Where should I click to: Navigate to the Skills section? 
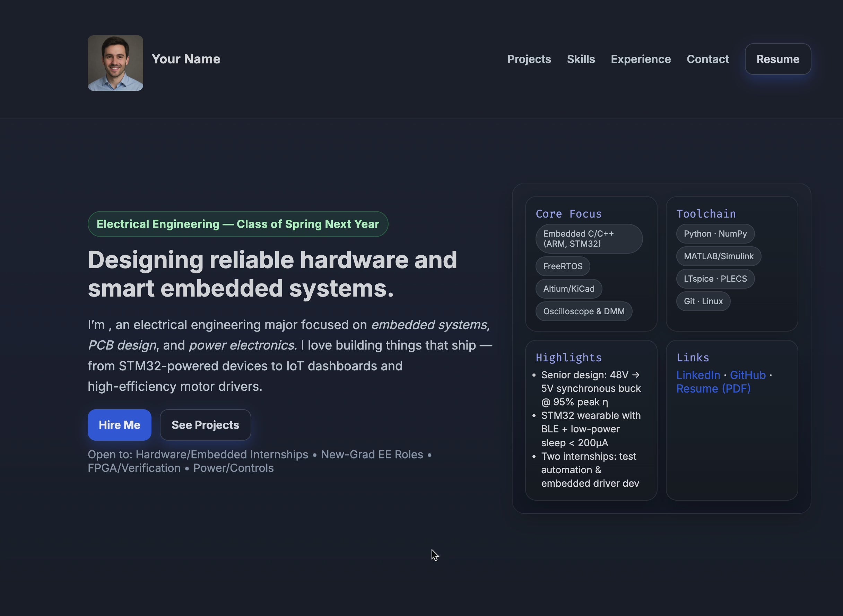coord(581,59)
